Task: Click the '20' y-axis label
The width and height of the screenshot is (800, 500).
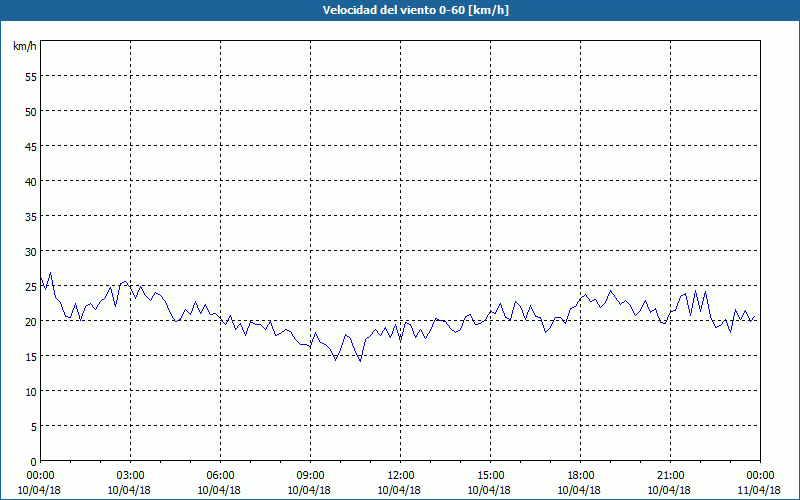Action: 31,321
